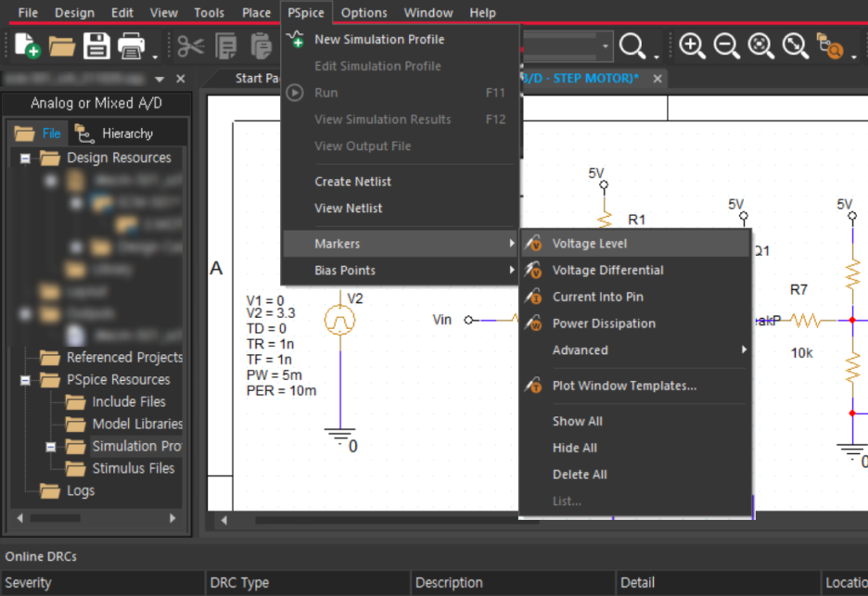This screenshot has height=596, width=868.
Task: Click the New Simulation Profile icon
Action: click(296, 39)
